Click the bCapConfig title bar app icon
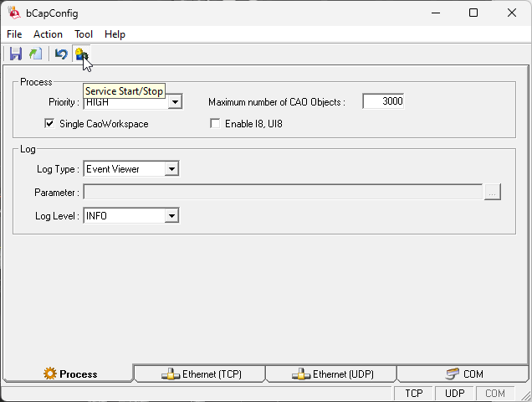This screenshot has height=402, width=532. coord(14,13)
